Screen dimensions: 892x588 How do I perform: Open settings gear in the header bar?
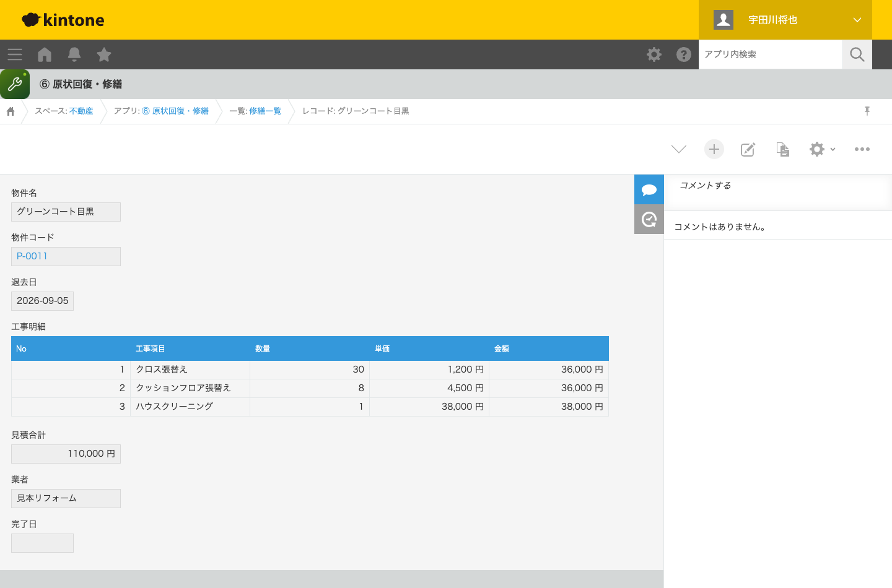point(654,54)
